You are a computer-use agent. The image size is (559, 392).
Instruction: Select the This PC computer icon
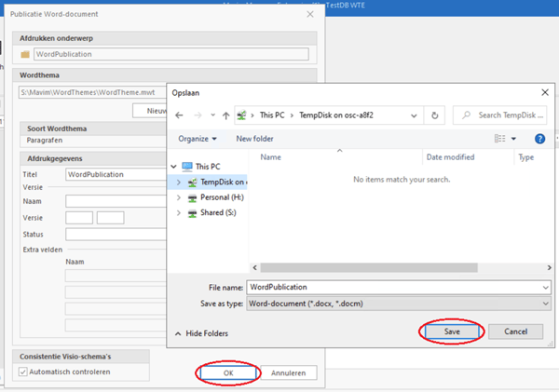pos(187,167)
